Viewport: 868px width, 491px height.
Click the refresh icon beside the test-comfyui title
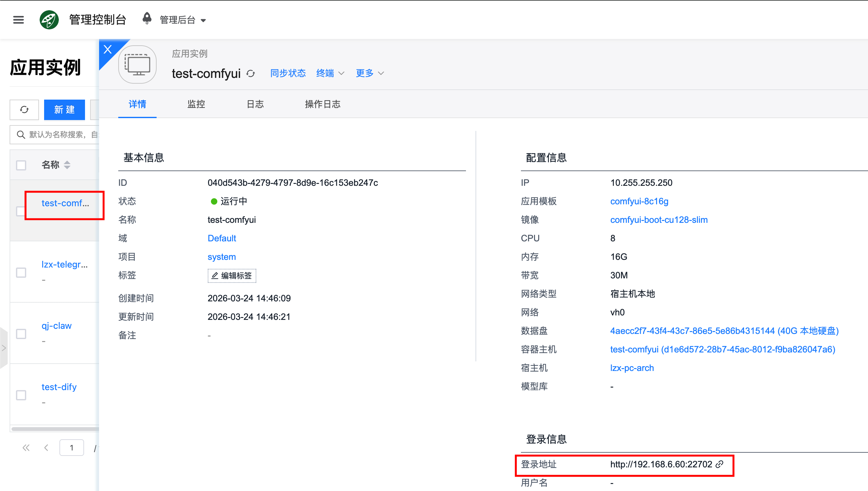(x=251, y=73)
